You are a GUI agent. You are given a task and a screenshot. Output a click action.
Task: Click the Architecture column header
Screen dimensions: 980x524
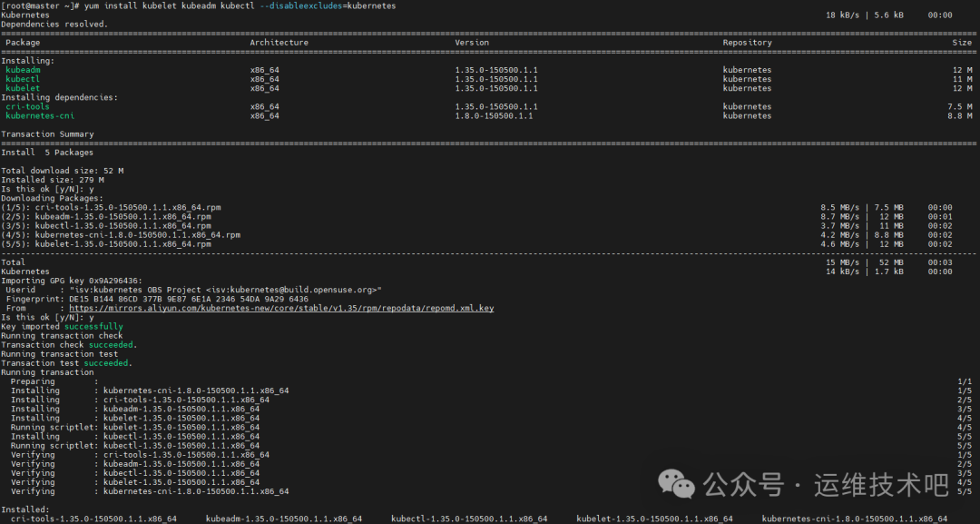279,42
